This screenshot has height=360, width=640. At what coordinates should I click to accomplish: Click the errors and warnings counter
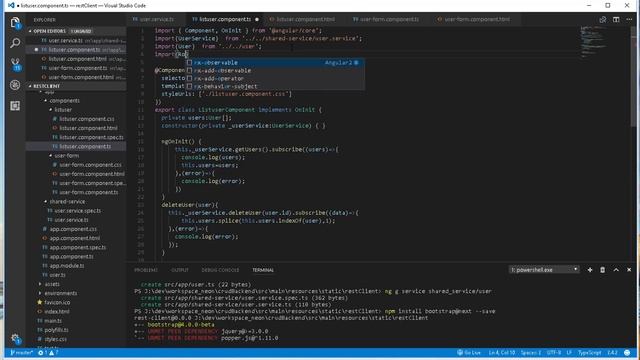click(48, 353)
